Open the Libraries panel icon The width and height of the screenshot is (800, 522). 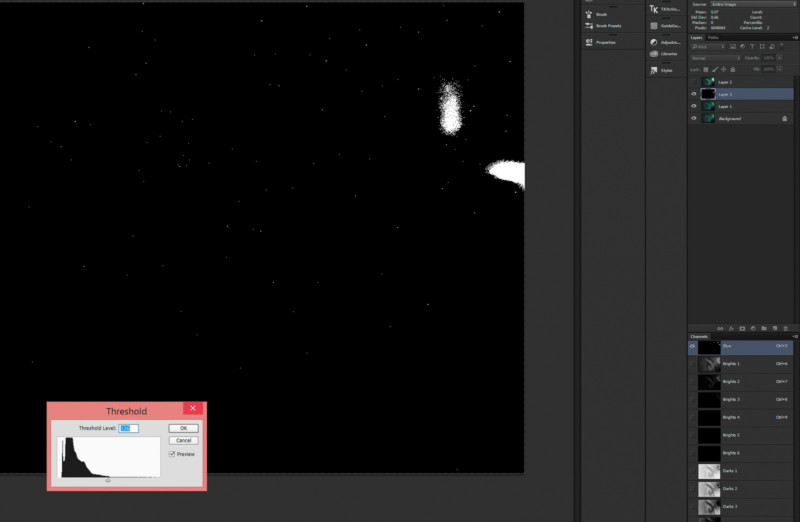click(x=653, y=54)
